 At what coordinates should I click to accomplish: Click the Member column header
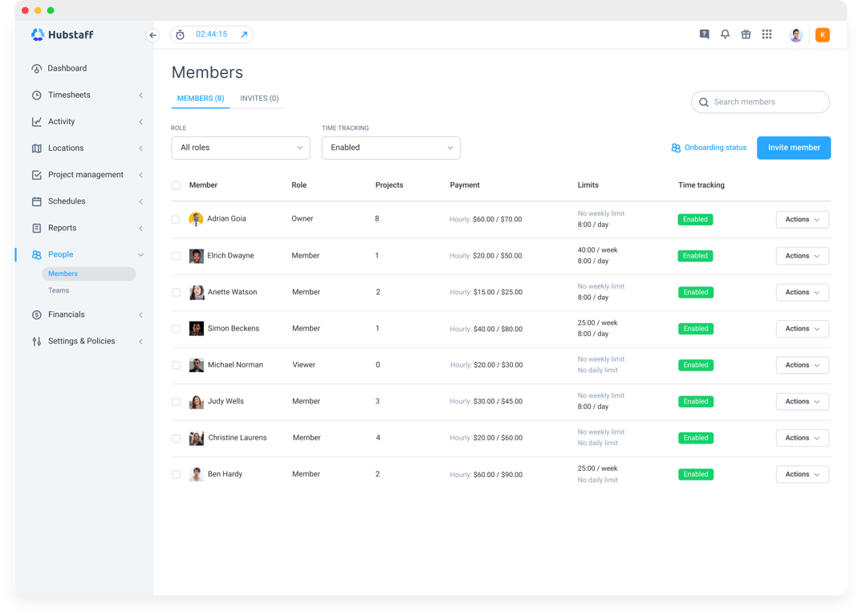[x=203, y=185]
